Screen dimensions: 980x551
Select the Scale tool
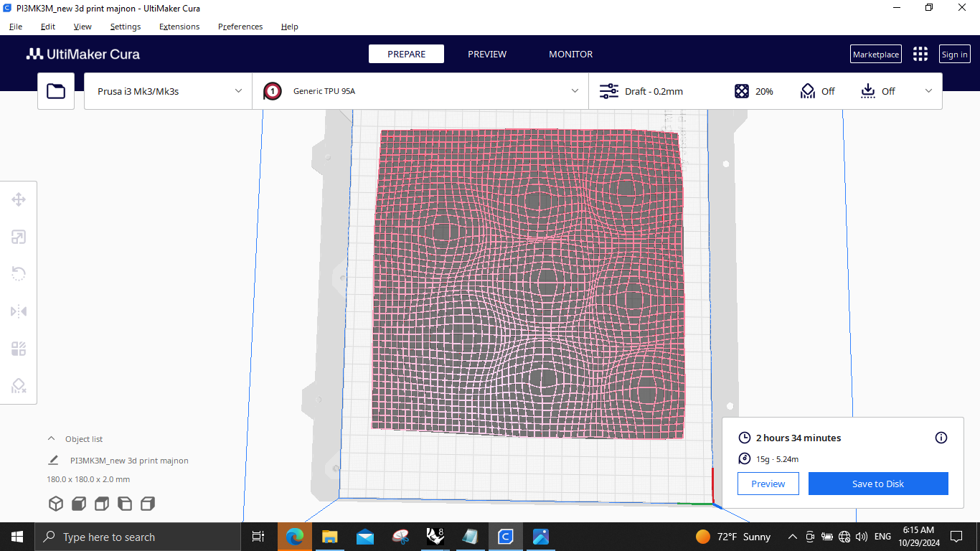[19, 237]
